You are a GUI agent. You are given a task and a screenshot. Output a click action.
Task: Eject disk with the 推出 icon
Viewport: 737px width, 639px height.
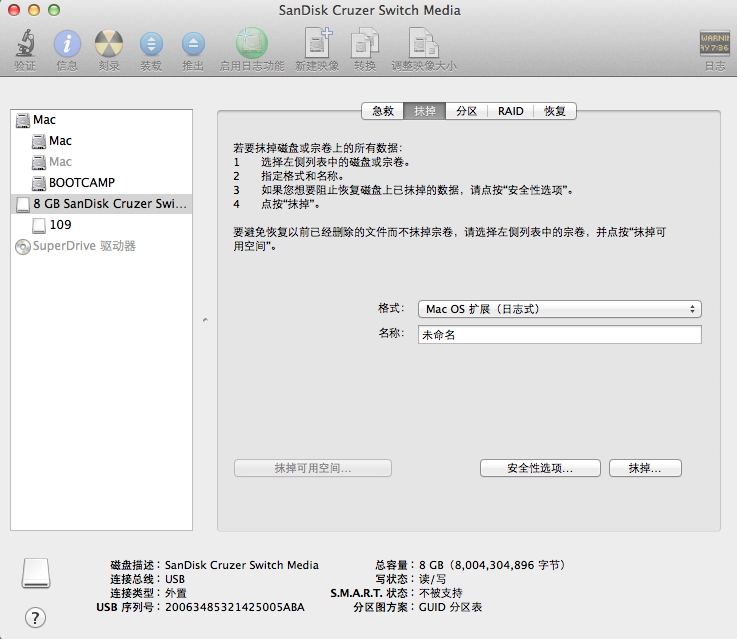(193, 44)
